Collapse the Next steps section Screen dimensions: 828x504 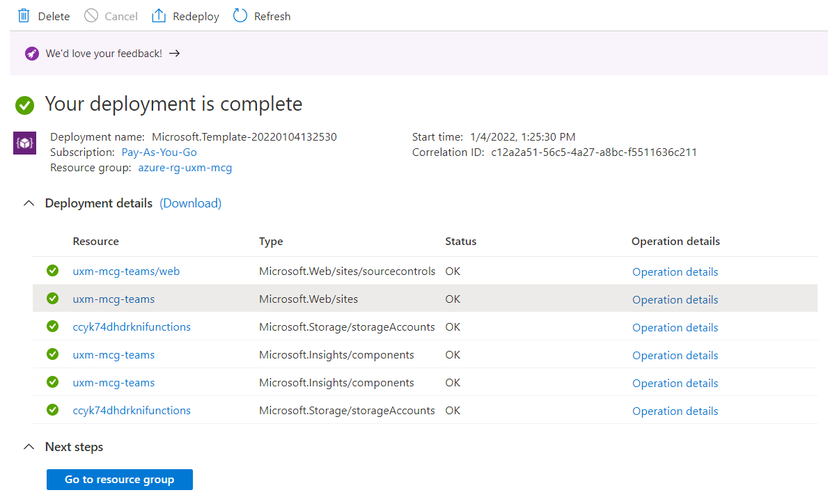[x=29, y=447]
